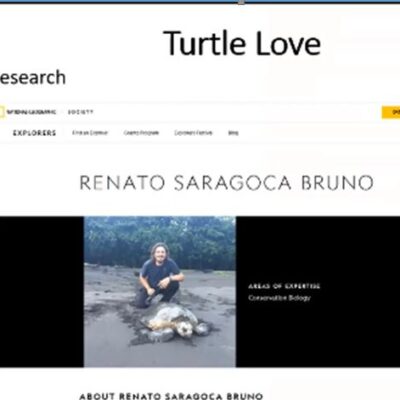This screenshot has height=400, width=400.
Task: Click the yellow National Geographic logo frame
Action: 2,112
